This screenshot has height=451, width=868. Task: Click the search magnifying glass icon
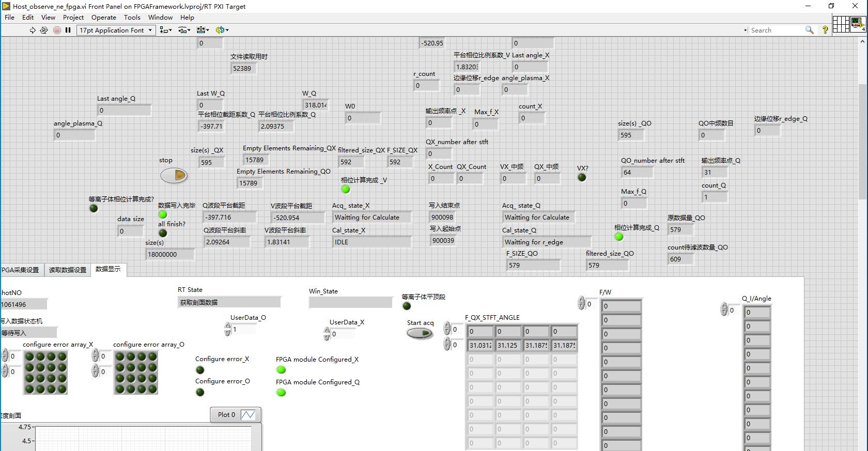809,30
